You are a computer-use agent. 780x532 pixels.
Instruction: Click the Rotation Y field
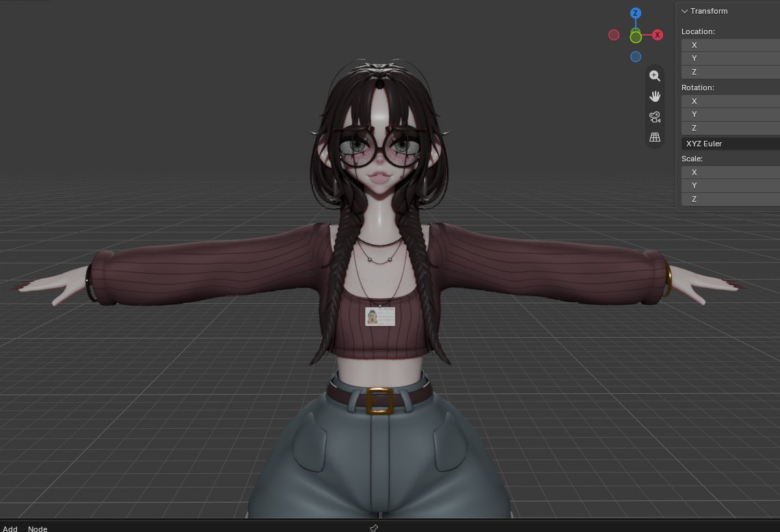click(x=730, y=114)
